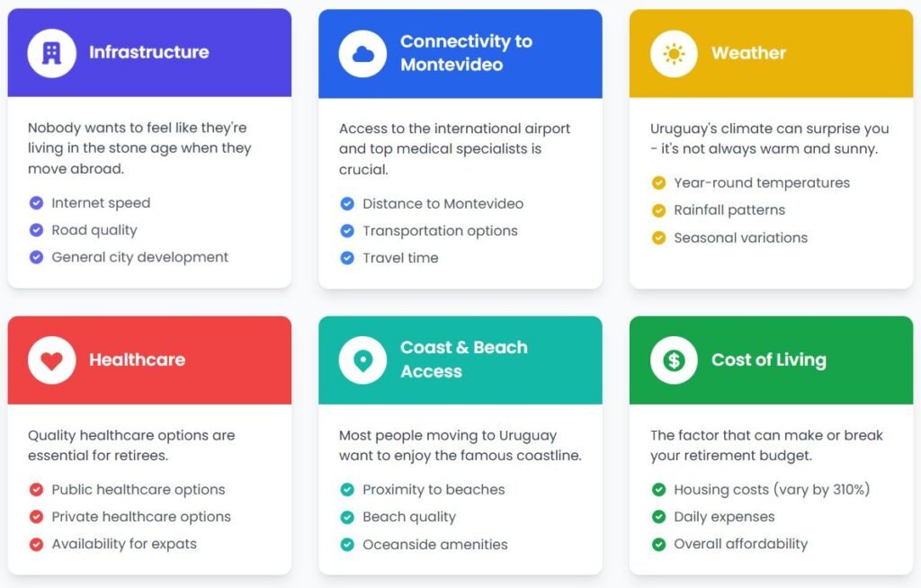The height and width of the screenshot is (588, 921).
Task: Click the sun icon in Weather card
Action: [x=674, y=54]
